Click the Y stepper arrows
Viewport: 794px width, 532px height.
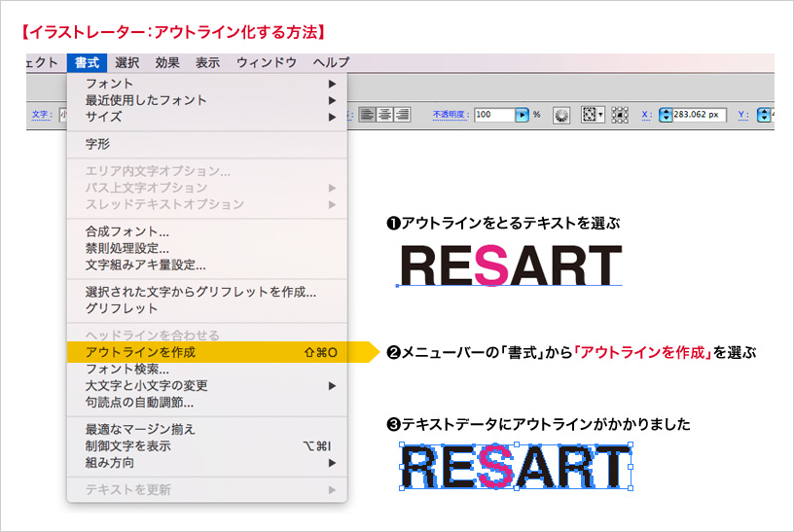pos(764,116)
